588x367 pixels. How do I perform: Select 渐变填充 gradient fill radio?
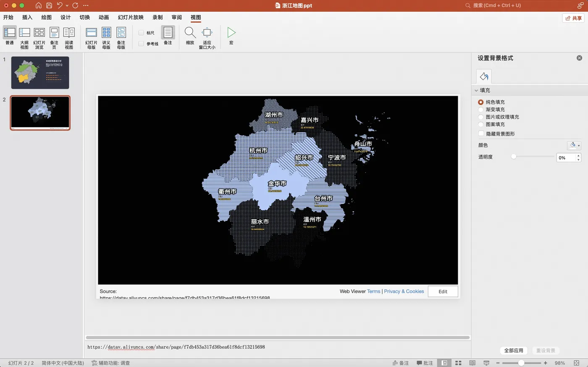click(481, 110)
